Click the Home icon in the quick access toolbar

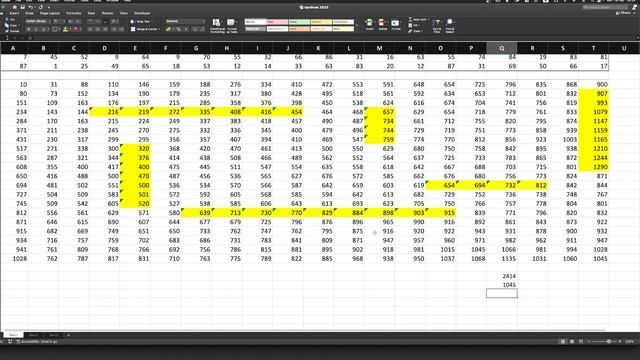(x=15, y=7)
